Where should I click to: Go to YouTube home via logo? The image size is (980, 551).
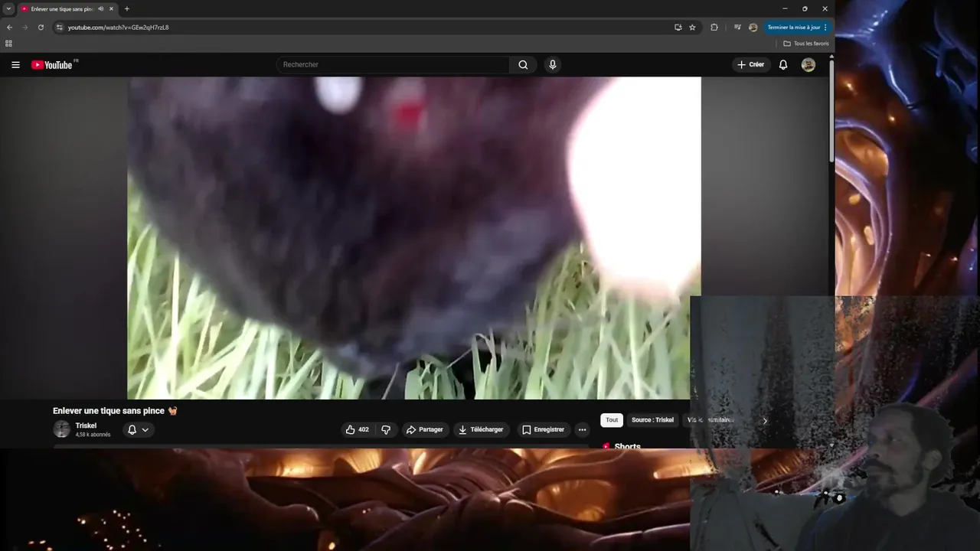tap(52, 65)
